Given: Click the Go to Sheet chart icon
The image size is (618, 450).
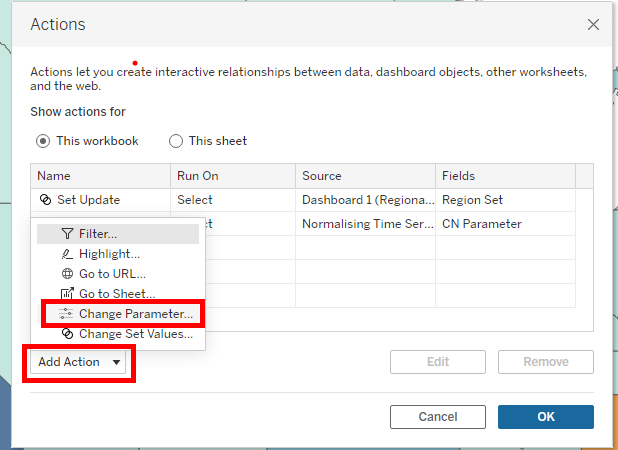Looking at the screenshot, I should click(x=68, y=294).
